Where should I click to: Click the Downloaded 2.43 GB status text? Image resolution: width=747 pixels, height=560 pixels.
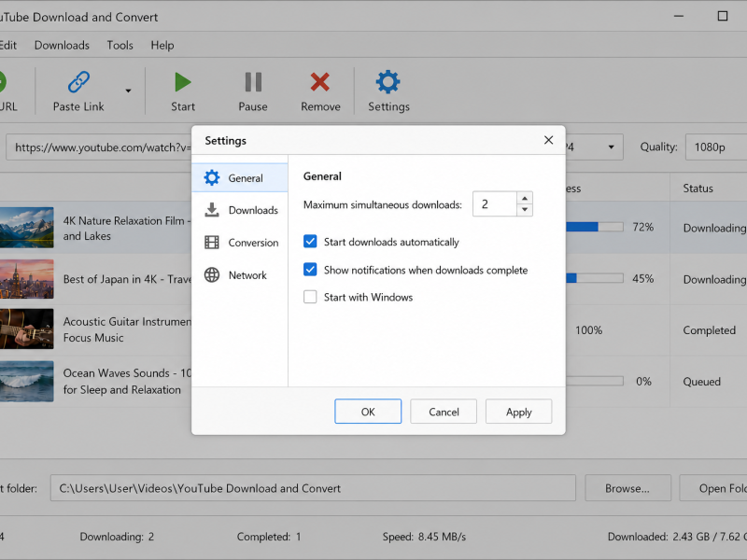(x=677, y=537)
